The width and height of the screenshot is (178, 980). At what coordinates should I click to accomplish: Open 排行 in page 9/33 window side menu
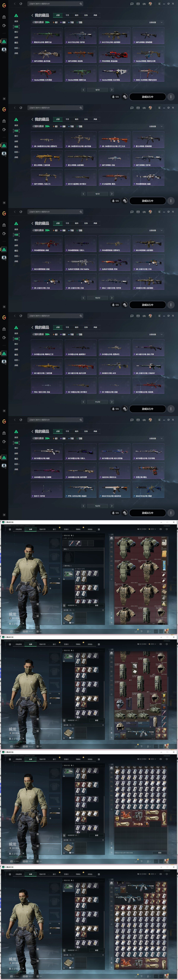pos(16,136)
